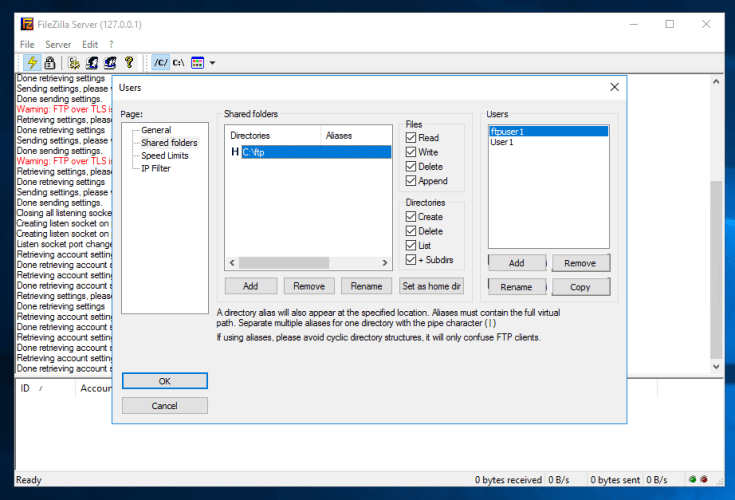Toggle the Delete files checkbox
This screenshot has width=735, height=500.
(411, 167)
